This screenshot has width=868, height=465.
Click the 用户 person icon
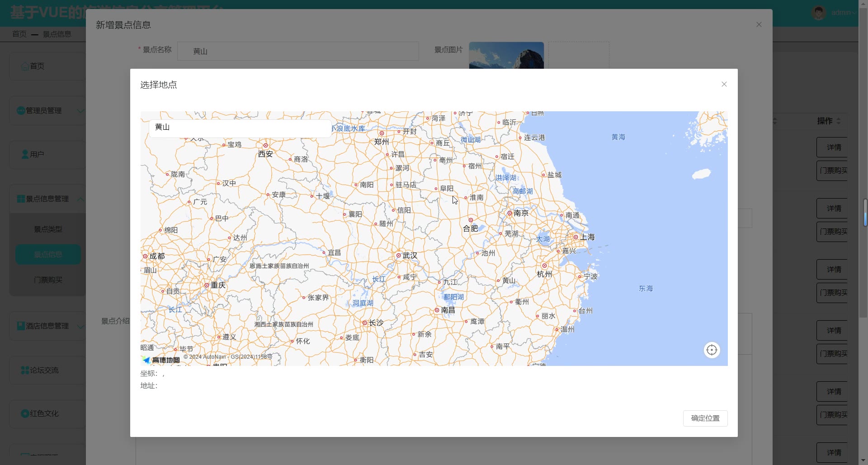click(x=25, y=155)
